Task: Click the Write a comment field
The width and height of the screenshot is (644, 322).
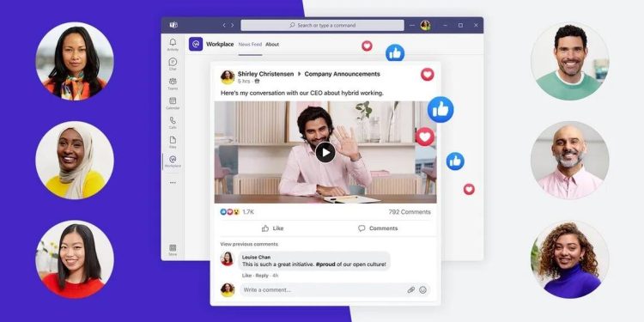Action: tap(335, 290)
